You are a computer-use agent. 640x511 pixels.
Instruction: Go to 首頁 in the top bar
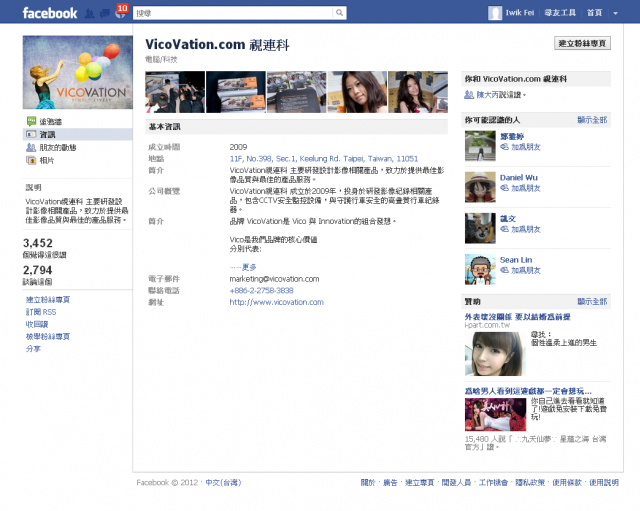tap(594, 13)
